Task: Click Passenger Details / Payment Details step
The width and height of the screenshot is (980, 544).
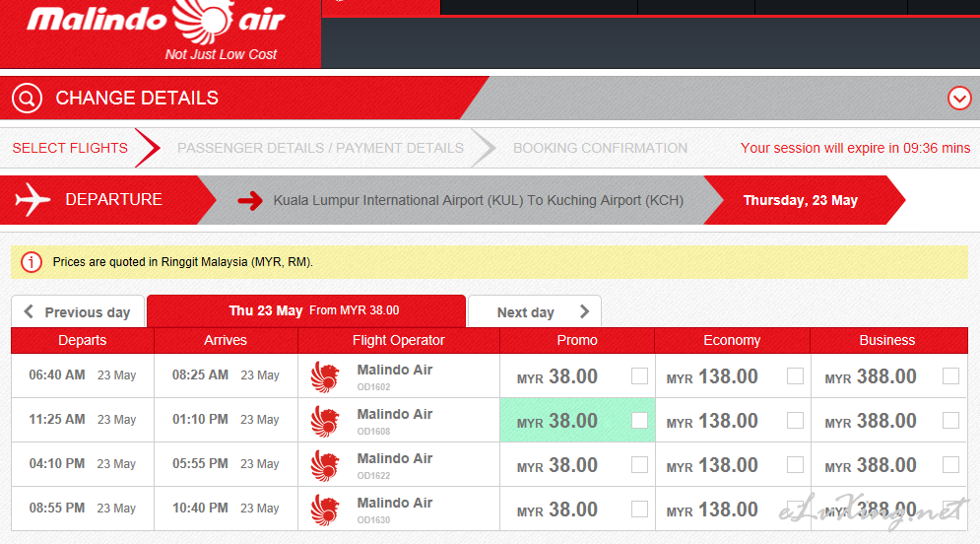Action: coord(321,148)
